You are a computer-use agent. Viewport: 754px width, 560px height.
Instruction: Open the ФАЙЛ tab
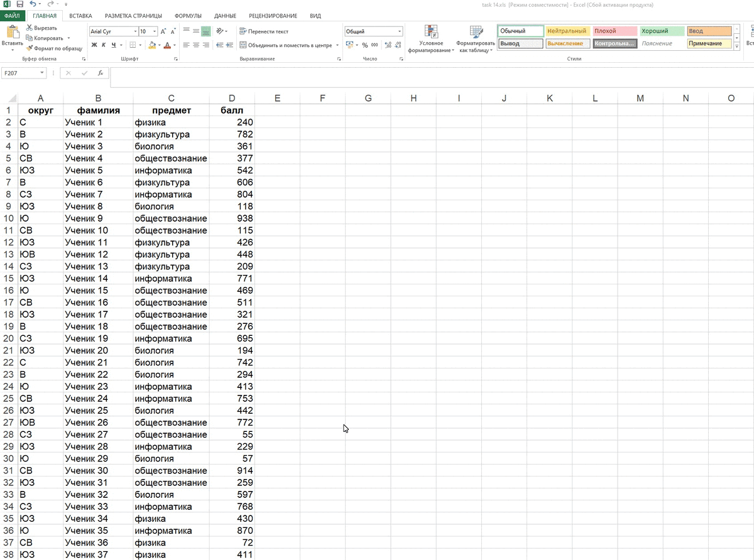[x=12, y=16]
